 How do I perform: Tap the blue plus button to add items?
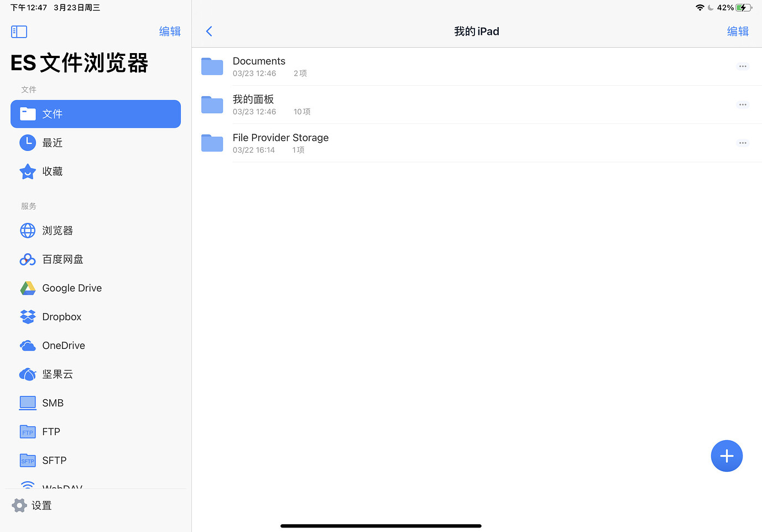(727, 456)
